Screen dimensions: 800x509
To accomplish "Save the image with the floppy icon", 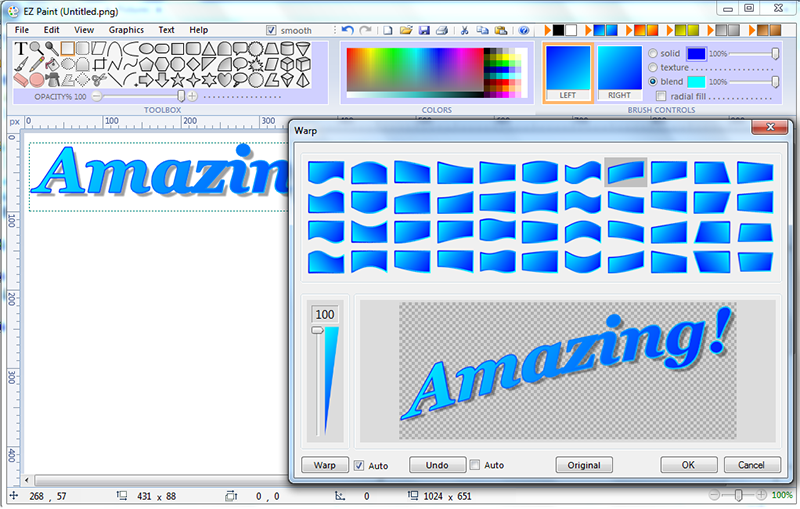I will (x=424, y=30).
